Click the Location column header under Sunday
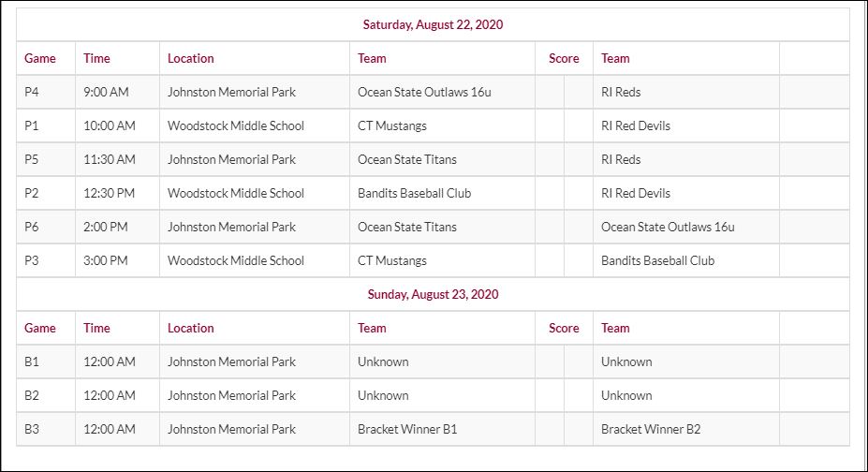 [x=191, y=328]
